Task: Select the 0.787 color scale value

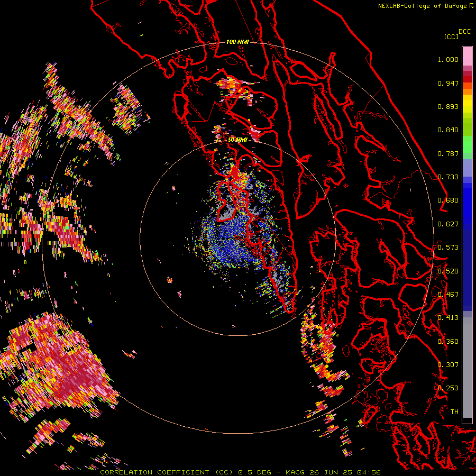Action: click(x=448, y=153)
